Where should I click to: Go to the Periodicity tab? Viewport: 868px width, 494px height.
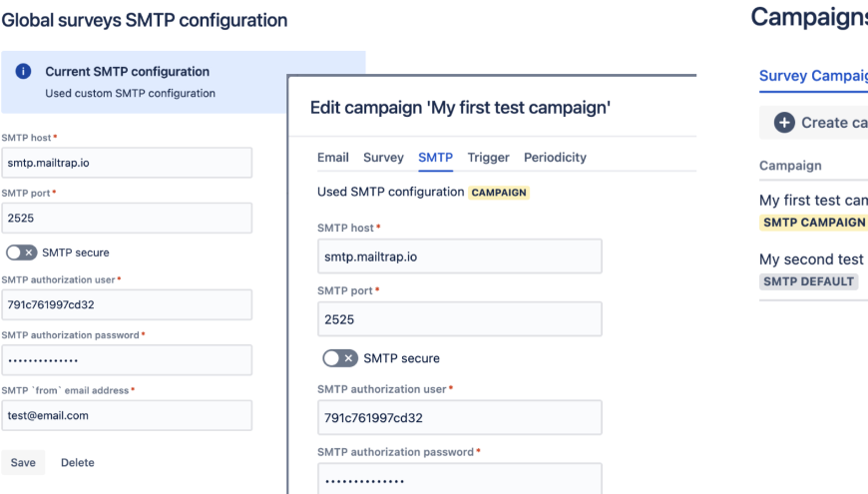pyautogui.click(x=555, y=158)
